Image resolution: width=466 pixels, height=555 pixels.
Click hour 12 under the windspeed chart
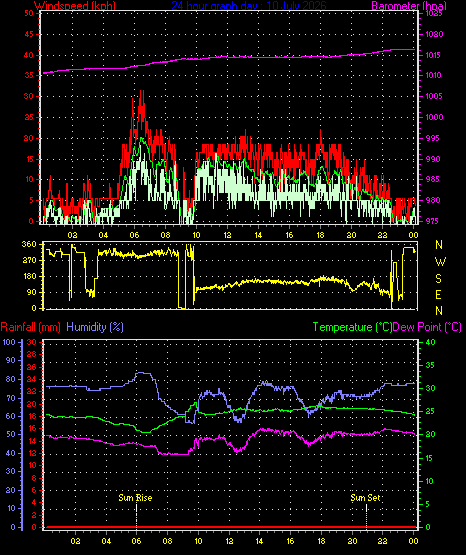point(227,235)
